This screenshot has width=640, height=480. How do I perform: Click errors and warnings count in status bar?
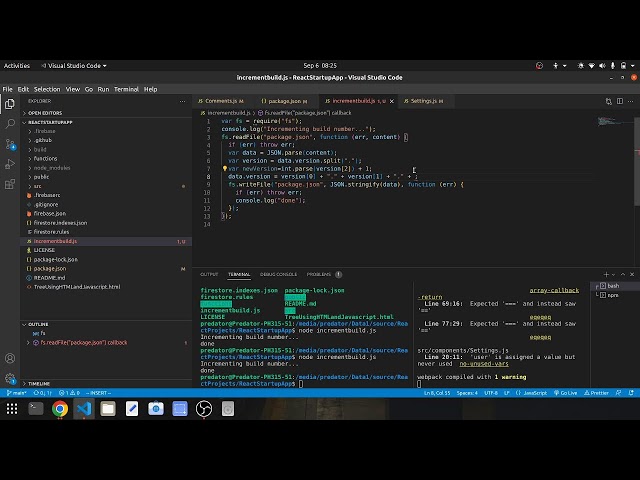pos(69,393)
